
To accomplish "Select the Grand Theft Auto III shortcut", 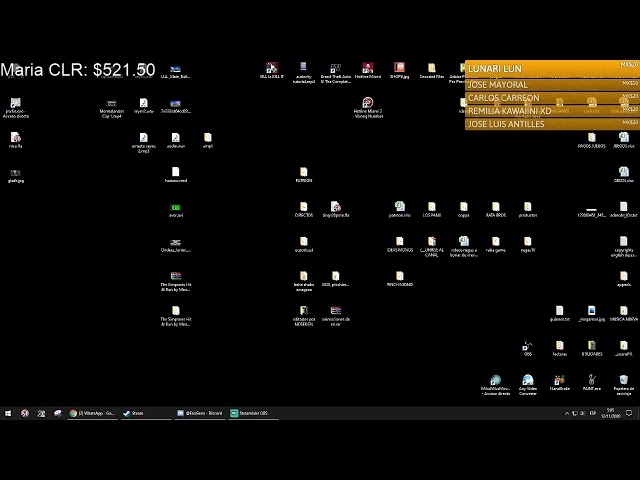I will (336, 73).
